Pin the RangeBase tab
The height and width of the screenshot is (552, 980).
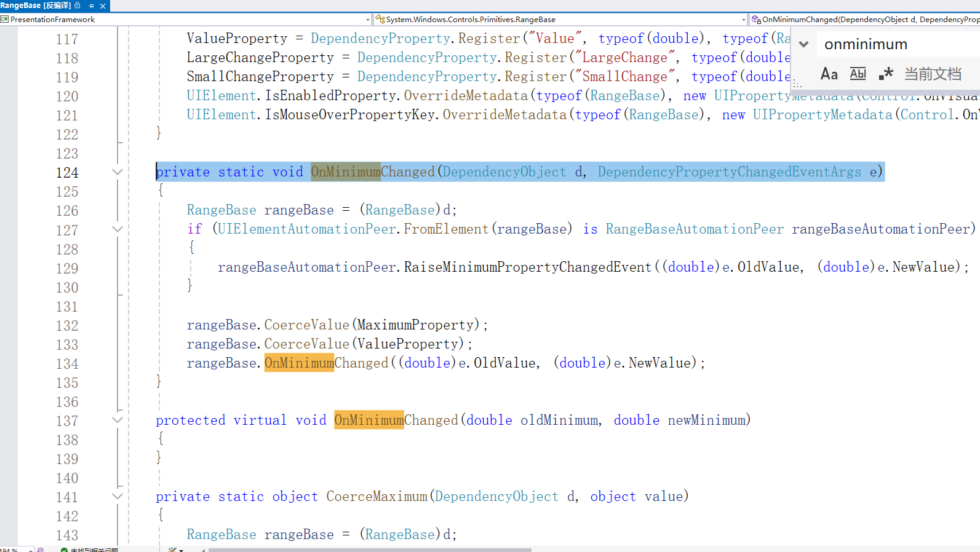(91, 6)
